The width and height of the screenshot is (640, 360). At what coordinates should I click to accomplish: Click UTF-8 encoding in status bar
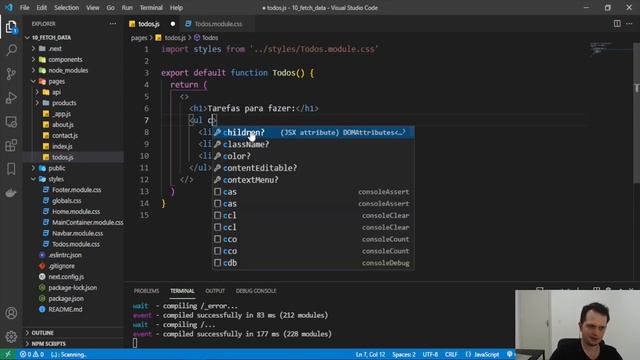[430, 354]
